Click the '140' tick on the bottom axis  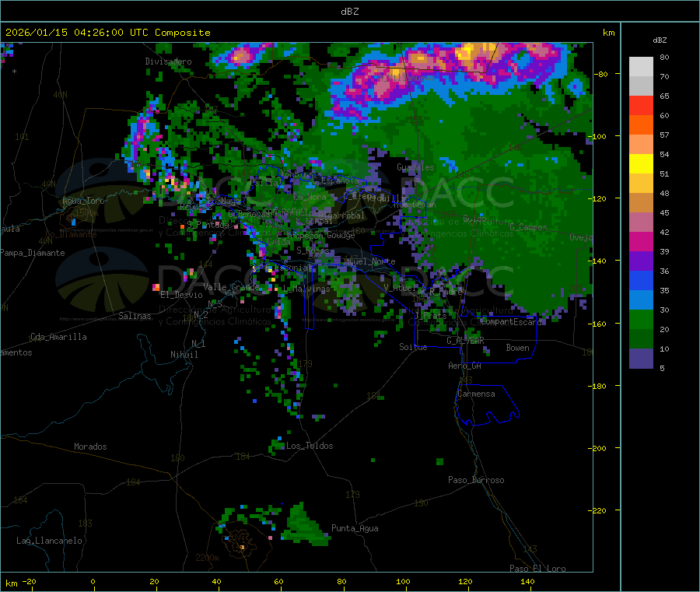[527, 581]
